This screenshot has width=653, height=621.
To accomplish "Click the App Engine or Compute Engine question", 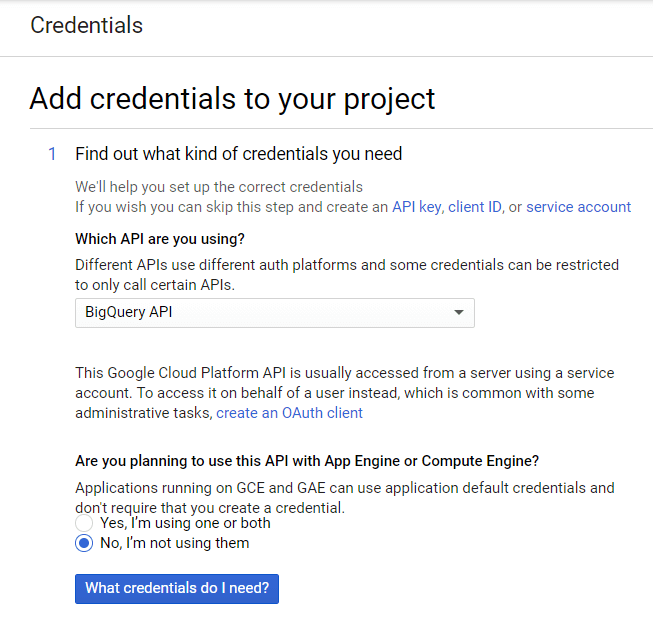I will [x=307, y=461].
